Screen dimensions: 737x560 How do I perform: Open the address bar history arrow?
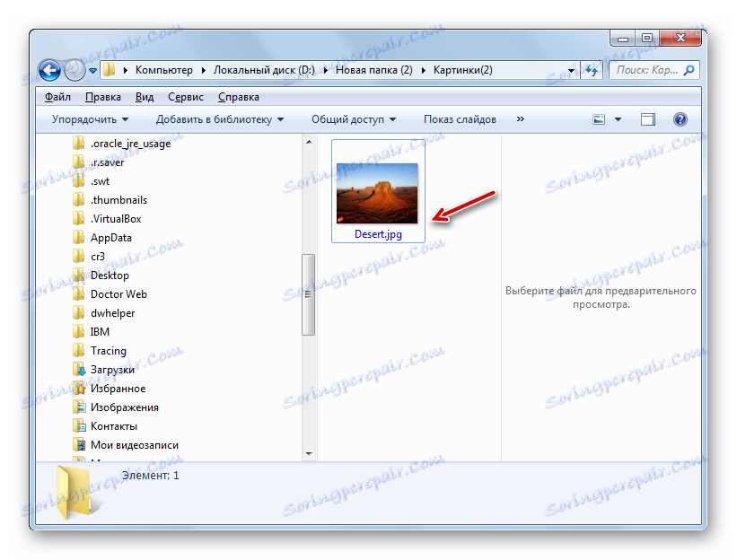pos(570,69)
